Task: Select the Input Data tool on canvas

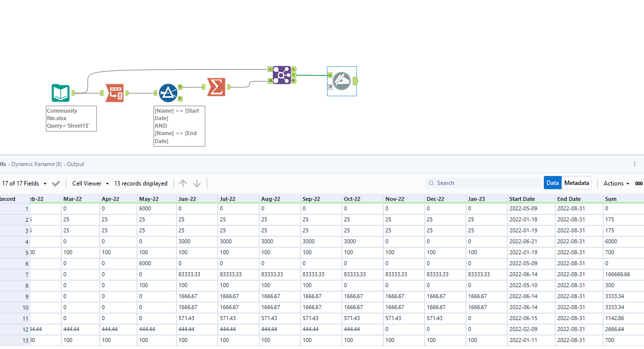Action: [61, 93]
